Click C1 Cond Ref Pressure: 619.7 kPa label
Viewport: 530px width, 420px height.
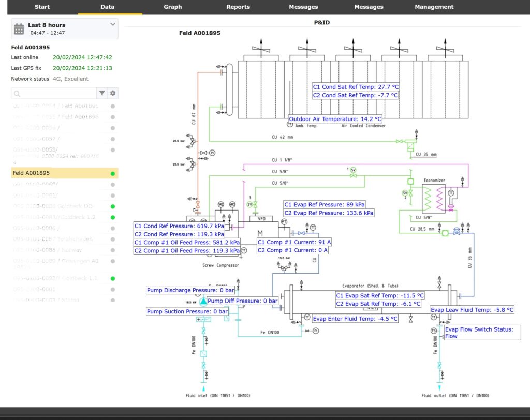coord(179,226)
